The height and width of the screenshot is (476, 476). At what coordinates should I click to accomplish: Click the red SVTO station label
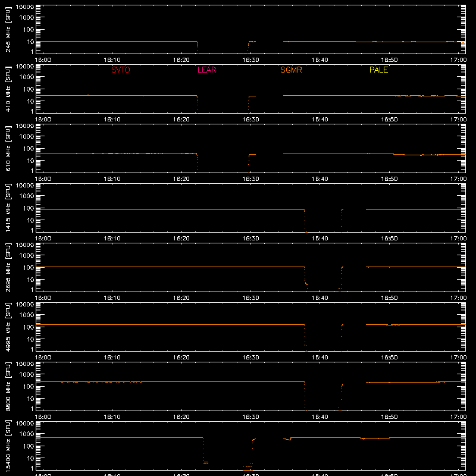pyautogui.click(x=121, y=70)
